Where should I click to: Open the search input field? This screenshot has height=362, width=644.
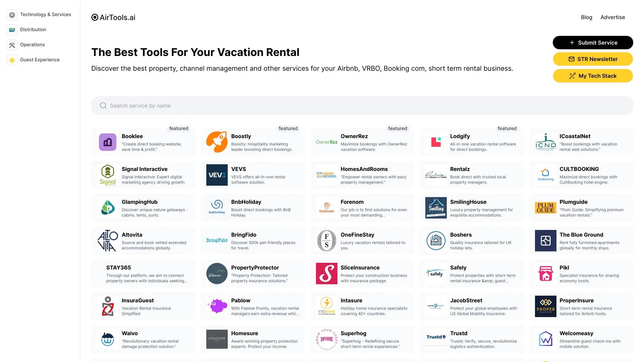tap(362, 106)
